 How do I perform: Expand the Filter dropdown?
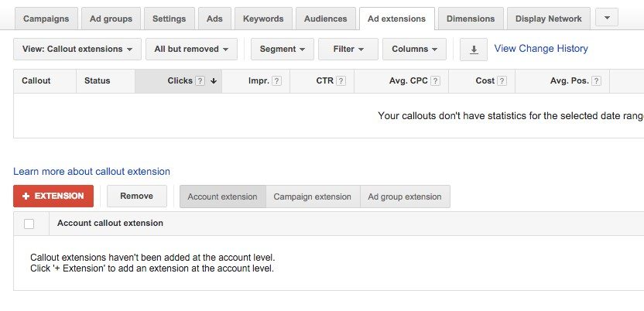[348, 50]
